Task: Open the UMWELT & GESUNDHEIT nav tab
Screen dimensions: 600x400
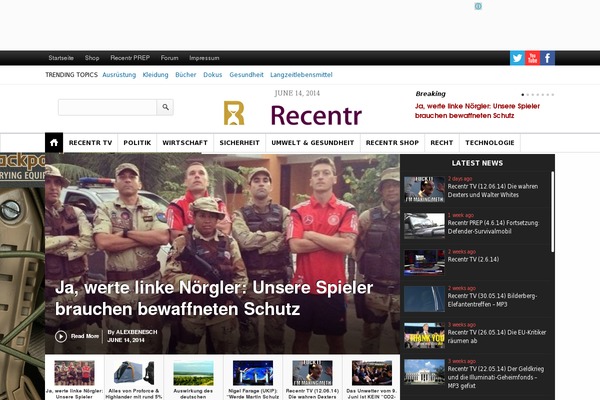Action: [x=313, y=143]
